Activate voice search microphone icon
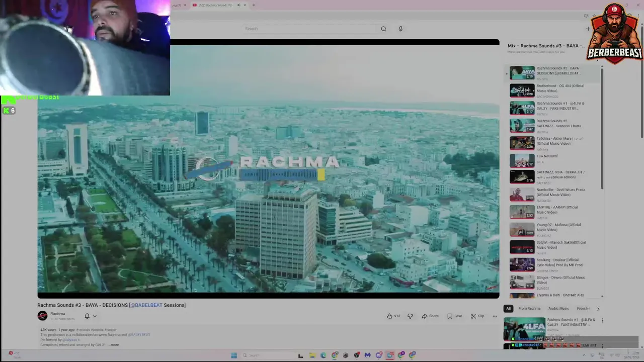The height and width of the screenshot is (362, 644). (x=400, y=29)
